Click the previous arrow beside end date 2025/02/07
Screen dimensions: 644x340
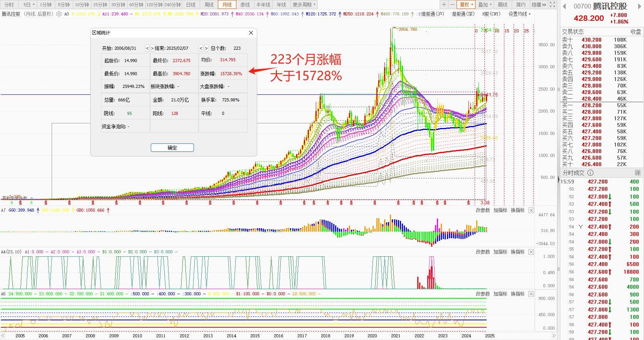pos(201,48)
